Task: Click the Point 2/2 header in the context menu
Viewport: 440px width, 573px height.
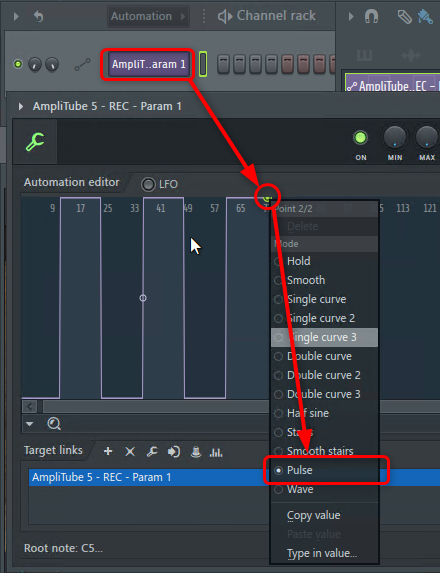Action: coord(324,209)
